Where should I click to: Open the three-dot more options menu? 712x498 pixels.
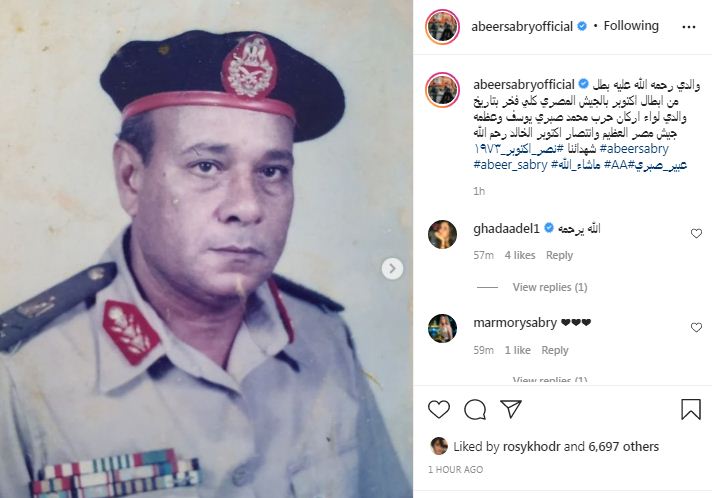coord(689,27)
